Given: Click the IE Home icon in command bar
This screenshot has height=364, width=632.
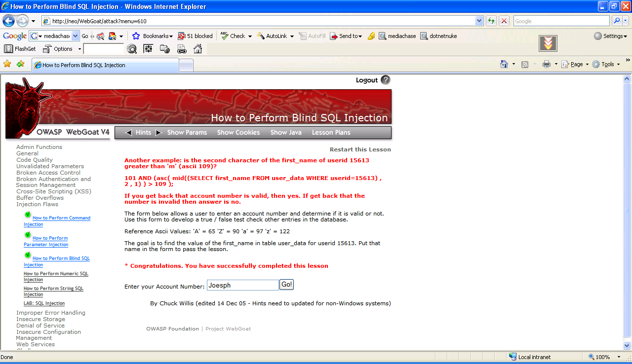Looking at the screenshot, I should (x=504, y=64).
